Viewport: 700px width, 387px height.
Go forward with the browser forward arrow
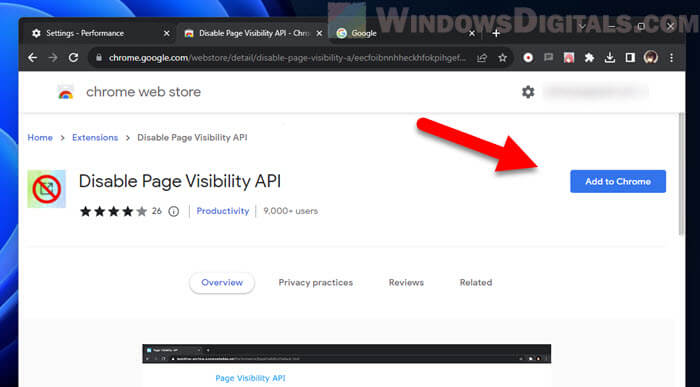click(x=53, y=58)
